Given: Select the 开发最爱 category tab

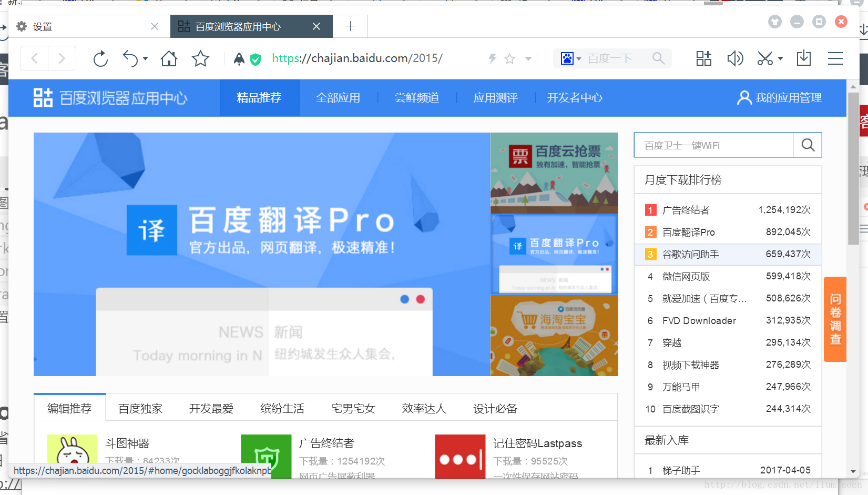Looking at the screenshot, I should [211, 409].
